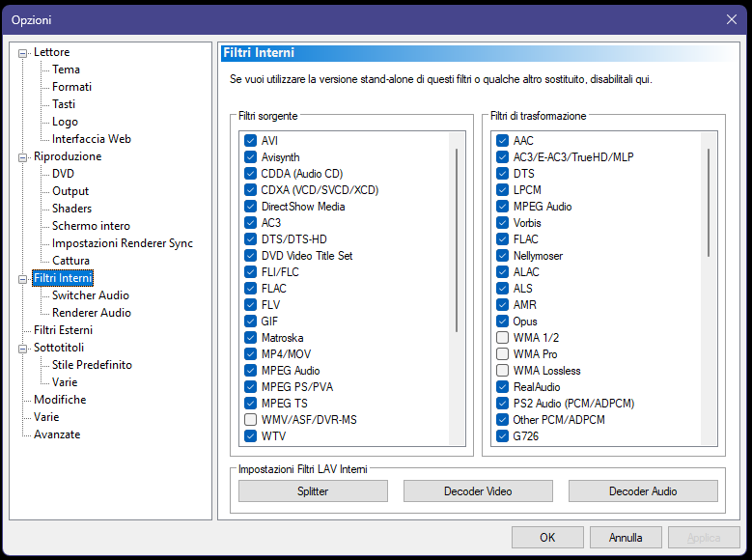Open Filtri Esterni page
The image size is (752, 560).
[x=63, y=330]
